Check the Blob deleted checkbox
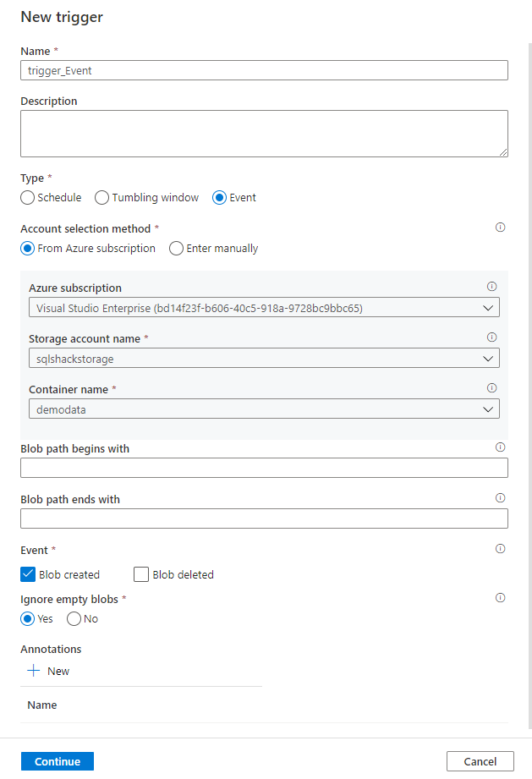 141,574
